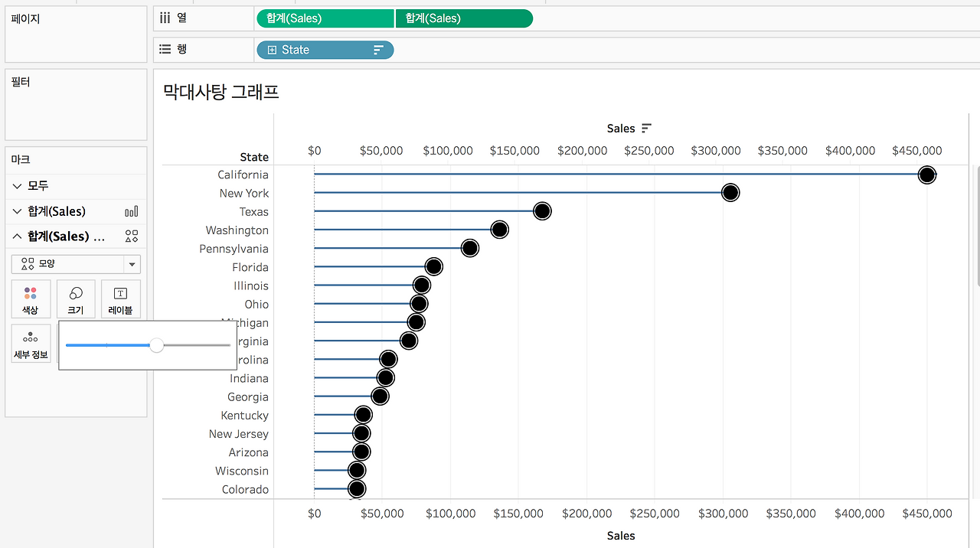Image resolution: width=980 pixels, height=548 pixels.
Task: Click the 막대사탕 그래프 sheet title
Action: (x=220, y=93)
